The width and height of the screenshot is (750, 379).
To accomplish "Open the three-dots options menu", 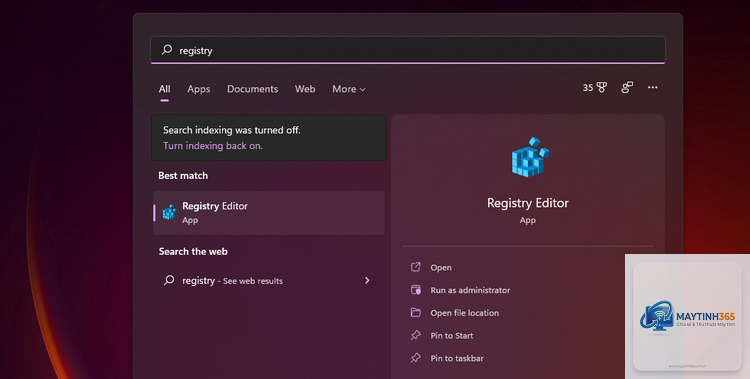I will [652, 87].
